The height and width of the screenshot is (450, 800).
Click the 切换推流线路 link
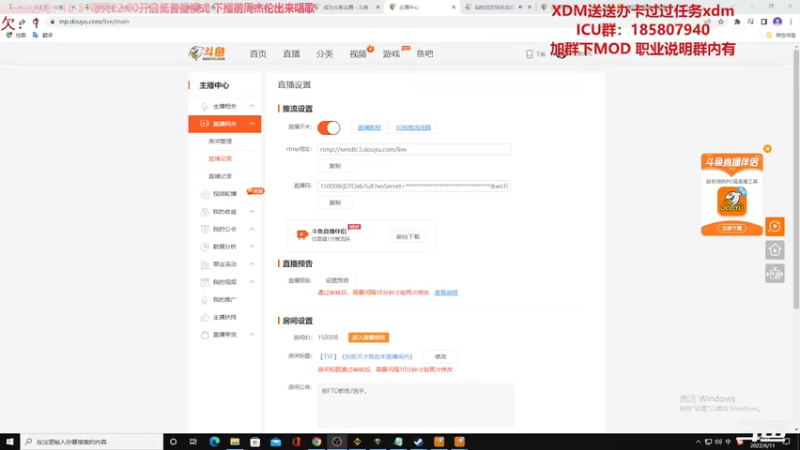tap(413, 128)
